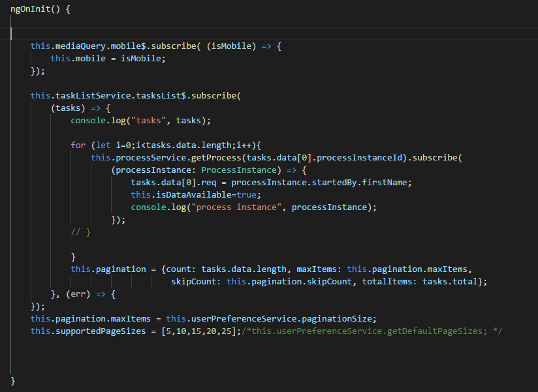The width and height of the screenshot is (538, 392).
Task: Click the "totalItems:" object key
Action: pos(389,281)
